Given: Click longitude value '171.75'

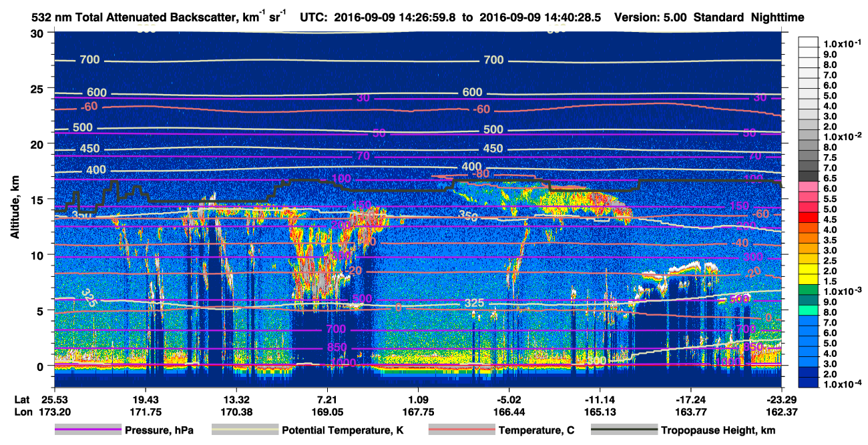Looking at the screenshot, I should click(145, 412).
